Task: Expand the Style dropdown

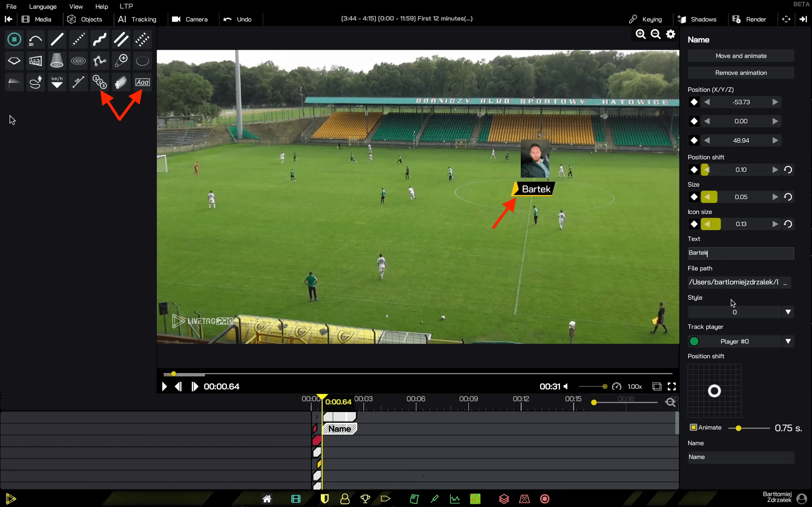Action: coord(788,312)
